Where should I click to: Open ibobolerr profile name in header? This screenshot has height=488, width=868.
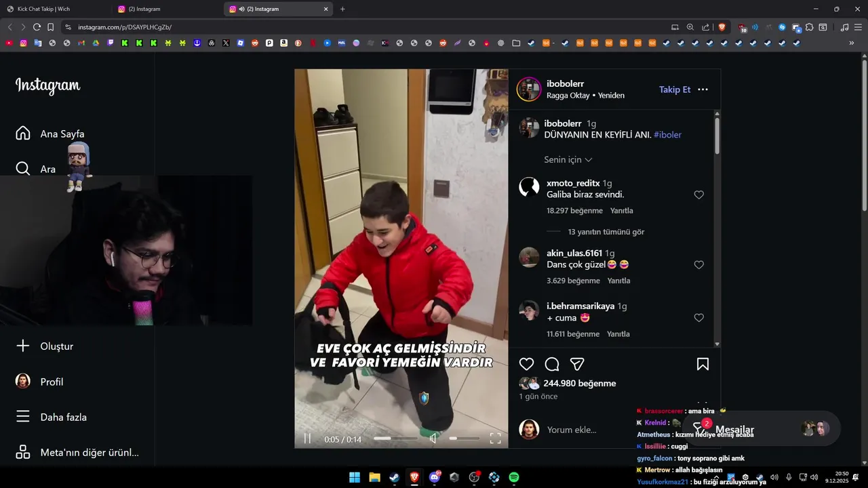pos(565,83)
